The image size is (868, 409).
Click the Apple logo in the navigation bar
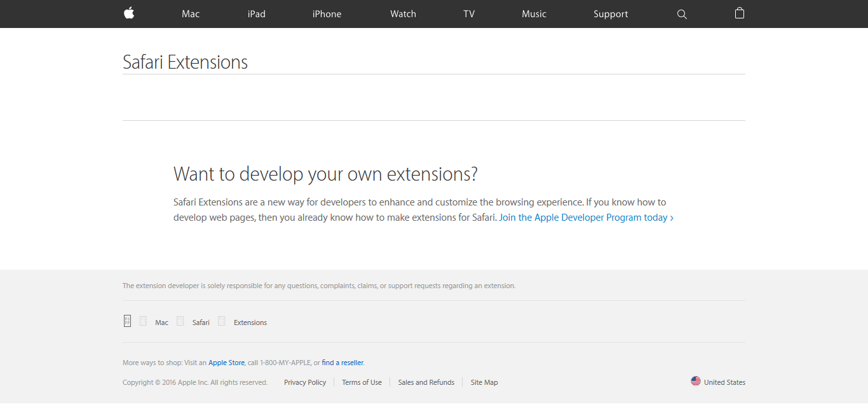pos(129,13)
